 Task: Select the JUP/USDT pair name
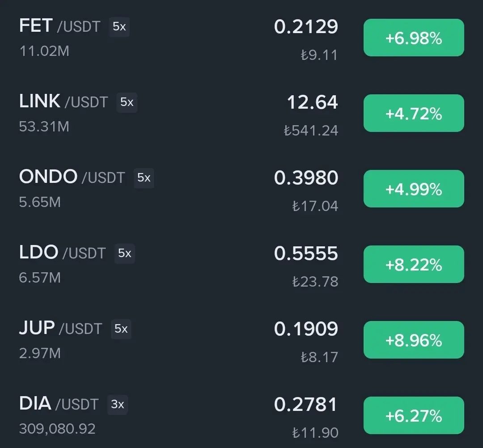point(60,329)
